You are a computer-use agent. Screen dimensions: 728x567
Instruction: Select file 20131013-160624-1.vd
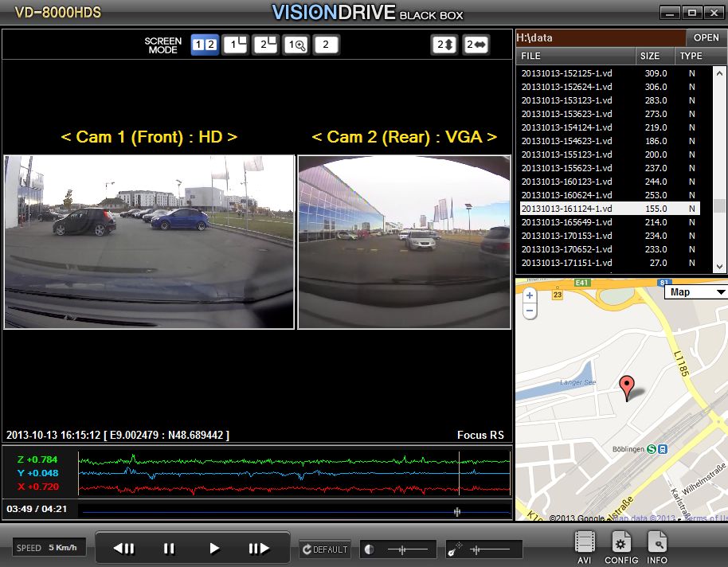point(609,195)
